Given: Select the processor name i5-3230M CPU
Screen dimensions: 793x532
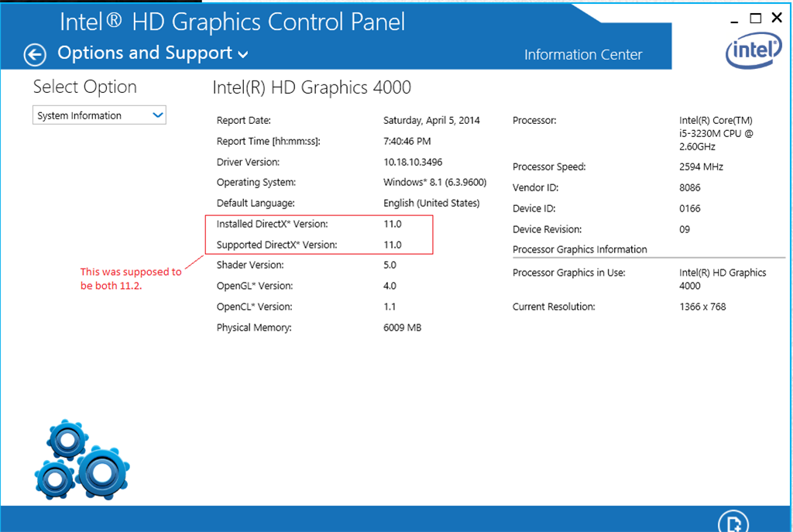Looking at the screenshot, I should (716, 133).
